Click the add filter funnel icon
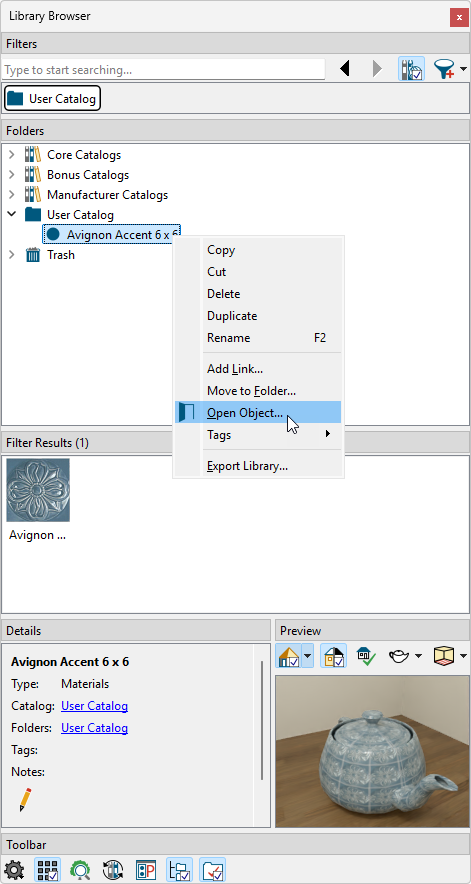 [444, 69]
